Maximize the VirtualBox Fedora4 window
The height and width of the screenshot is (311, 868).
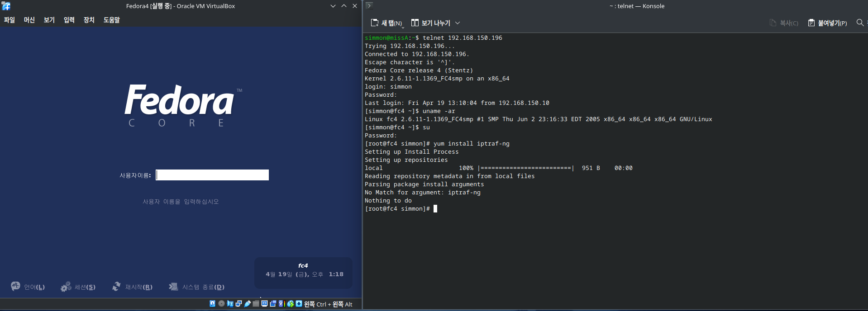pyautogui.click(x=344, y=6)
